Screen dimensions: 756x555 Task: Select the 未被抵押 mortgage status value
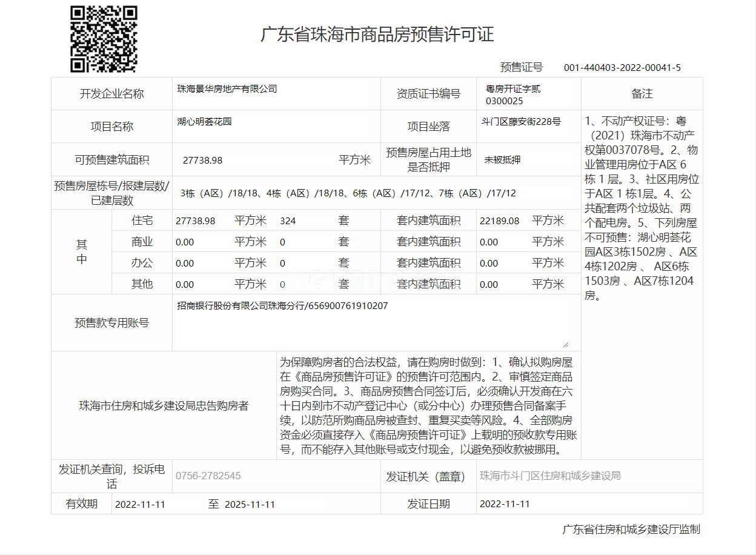coord(502,160)
